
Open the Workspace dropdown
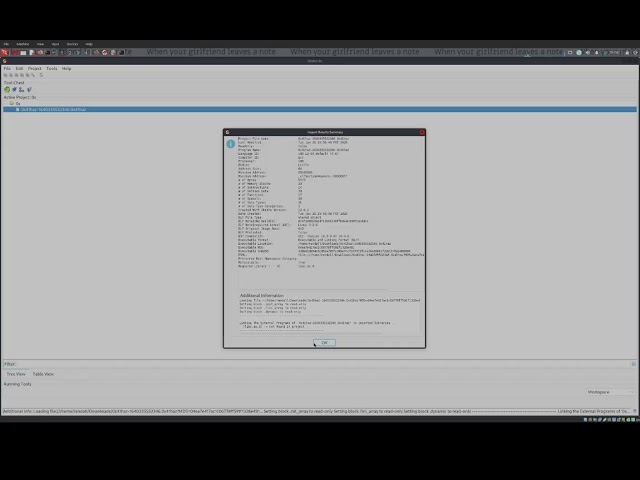tap(611, 392)
